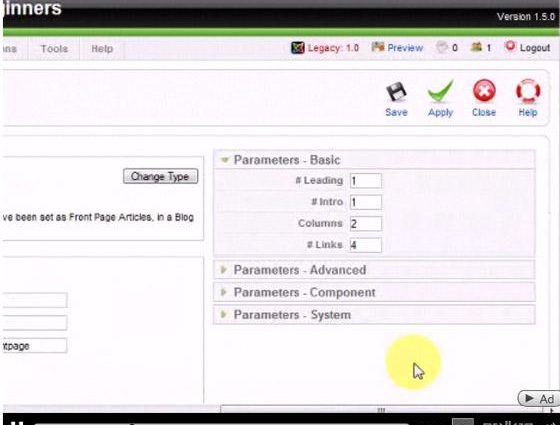Click the logged-in users icon showing 1
Image resolution: width=560 pixels, height=425 pixels.
476,47
